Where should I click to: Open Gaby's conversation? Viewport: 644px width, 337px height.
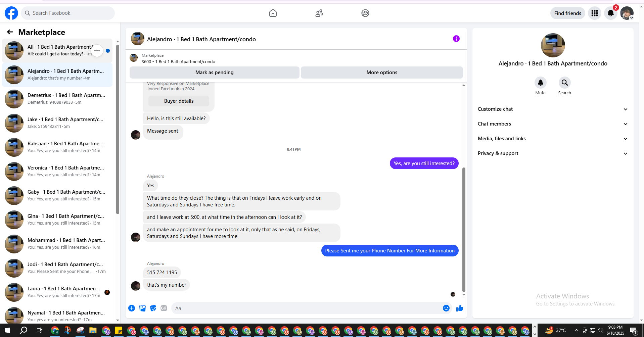coord(57,196)
